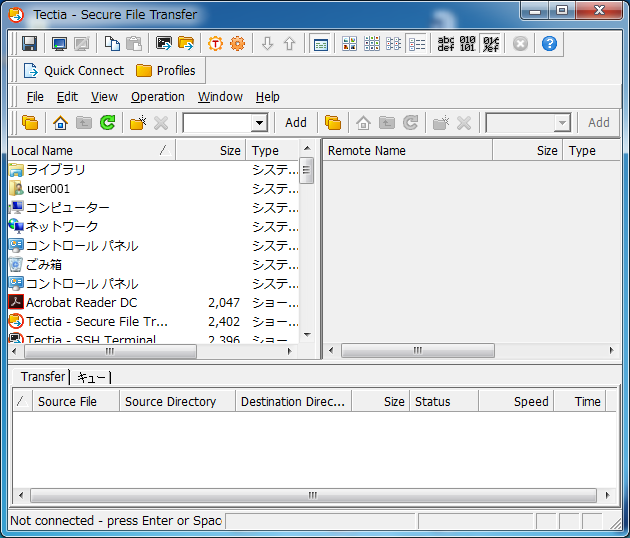
Task: Click remote home folder icon
Action: click(x=363, y=123)
